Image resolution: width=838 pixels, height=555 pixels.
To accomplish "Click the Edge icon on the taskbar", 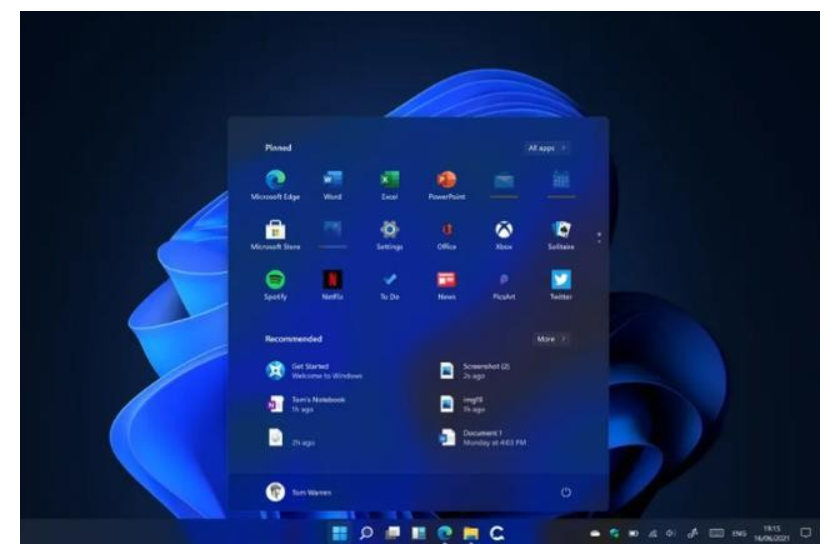I will [445, 533].
